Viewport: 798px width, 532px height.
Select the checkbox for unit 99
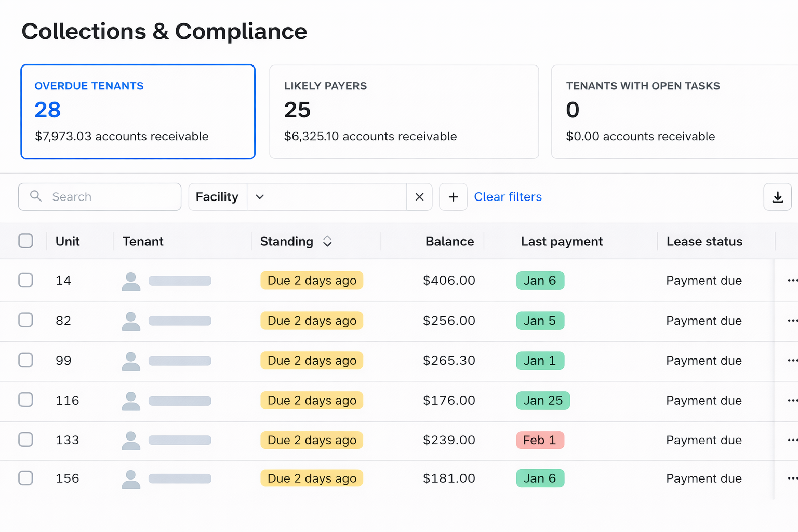pos(25,360)
